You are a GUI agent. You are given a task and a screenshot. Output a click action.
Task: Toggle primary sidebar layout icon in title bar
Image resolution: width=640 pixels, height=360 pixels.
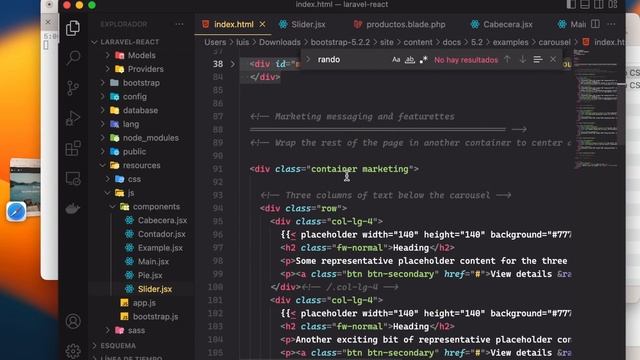coord(571,4)
